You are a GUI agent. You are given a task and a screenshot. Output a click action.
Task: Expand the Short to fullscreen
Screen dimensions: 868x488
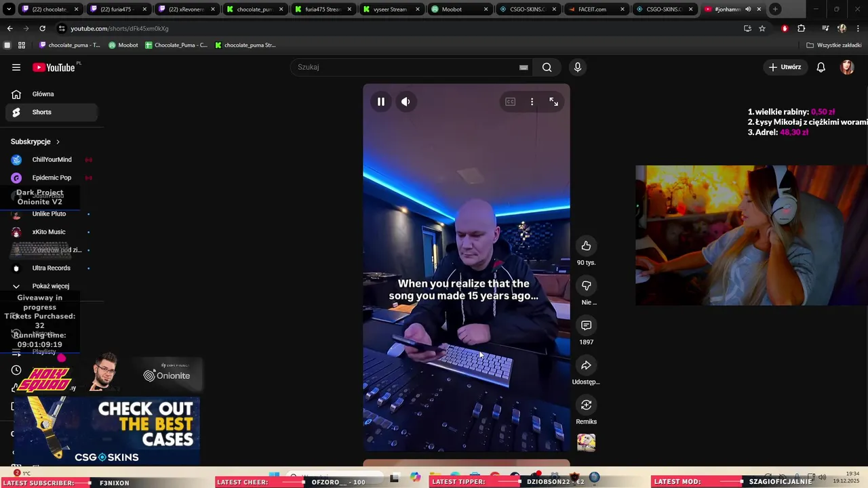pos(553,102)
